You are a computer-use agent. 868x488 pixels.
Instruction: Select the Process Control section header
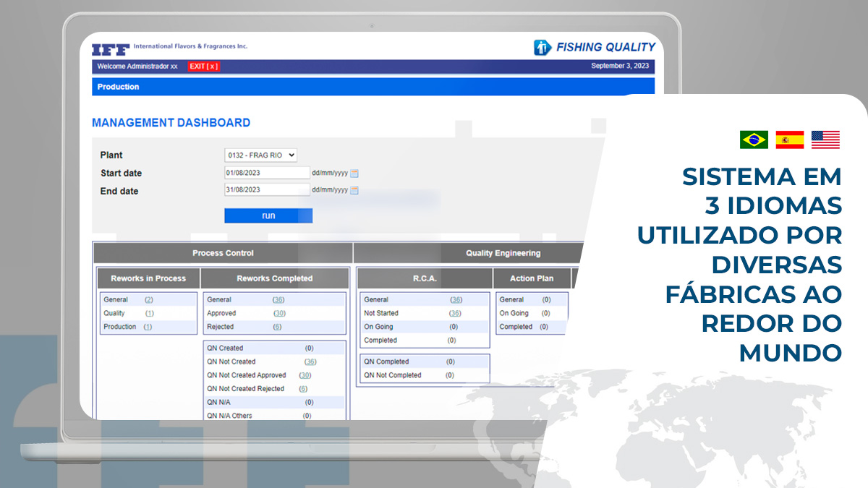(x=223, y=253)
